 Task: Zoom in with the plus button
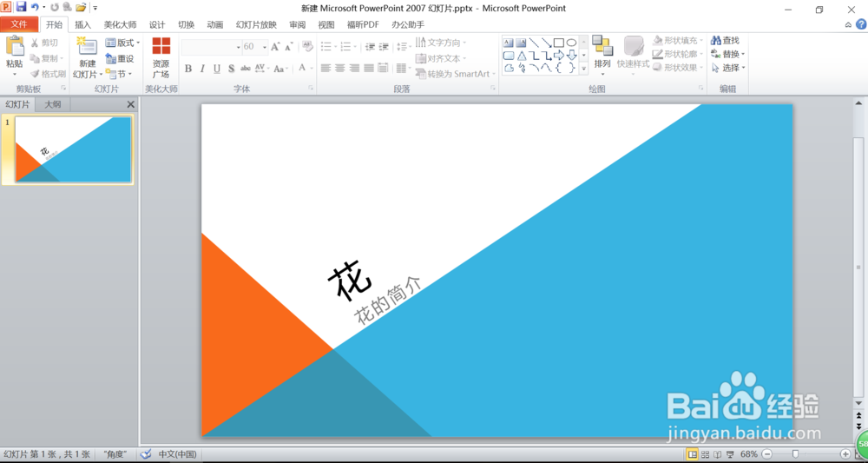(x=845, y=454)
